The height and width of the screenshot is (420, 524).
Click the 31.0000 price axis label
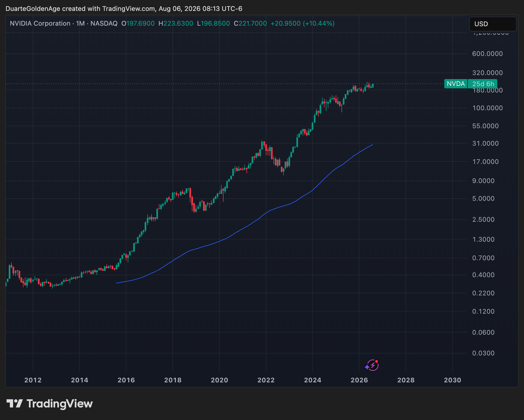coord(486,143)
